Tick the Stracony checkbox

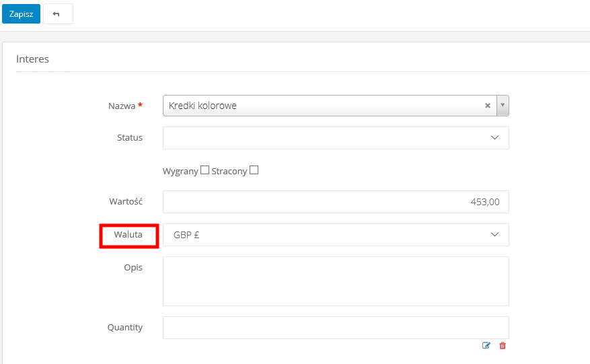point(254,170)
